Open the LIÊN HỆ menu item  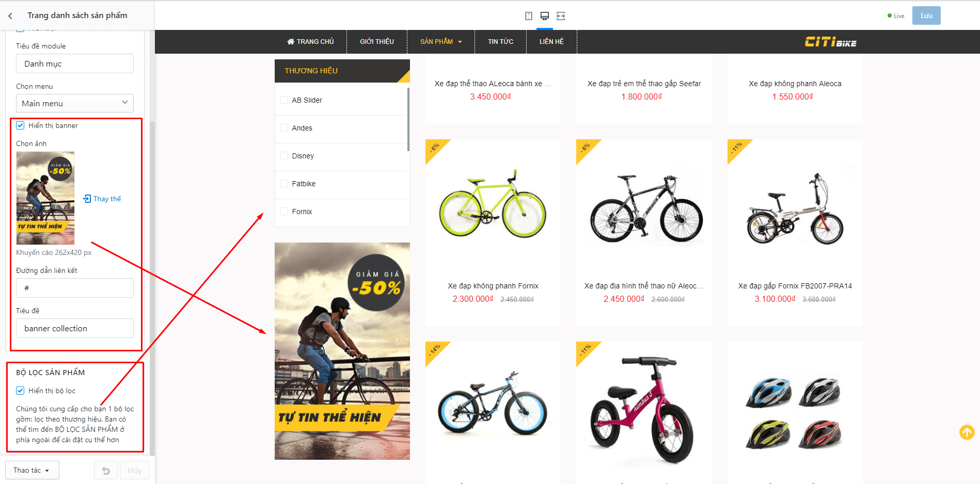[x=551, y=42]
